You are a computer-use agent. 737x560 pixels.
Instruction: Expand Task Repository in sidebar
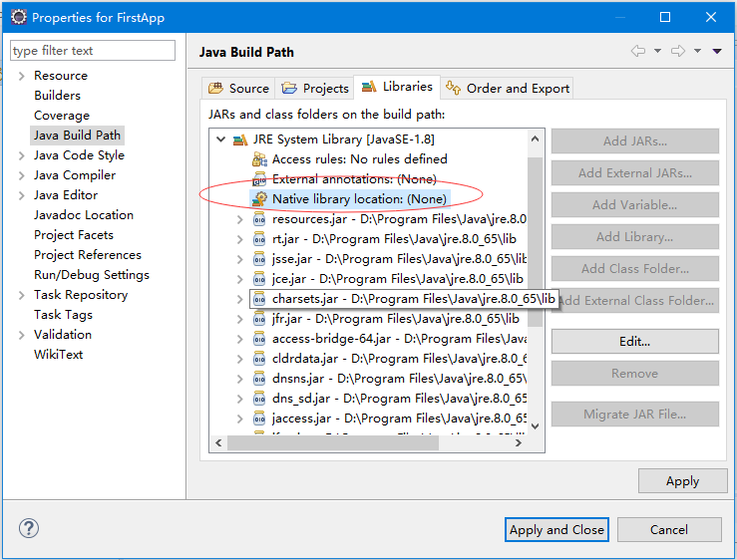point(21,295)
